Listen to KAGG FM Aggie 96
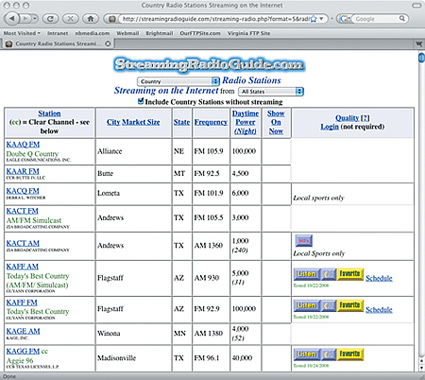The image size is (425, 380). coord(306,354)
